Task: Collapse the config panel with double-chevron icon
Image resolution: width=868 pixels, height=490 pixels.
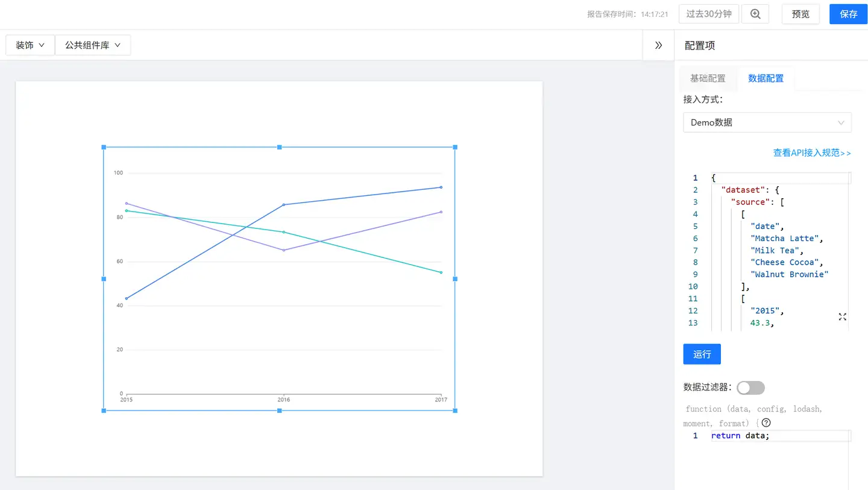Action: click(x=658, y=45)
